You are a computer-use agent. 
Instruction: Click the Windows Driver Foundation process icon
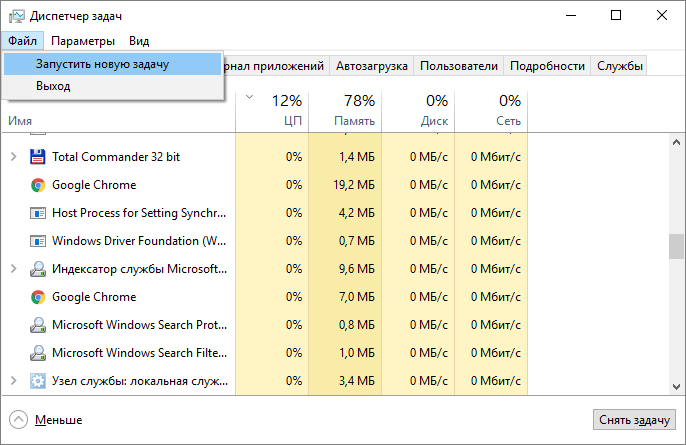tap(38, 241)
